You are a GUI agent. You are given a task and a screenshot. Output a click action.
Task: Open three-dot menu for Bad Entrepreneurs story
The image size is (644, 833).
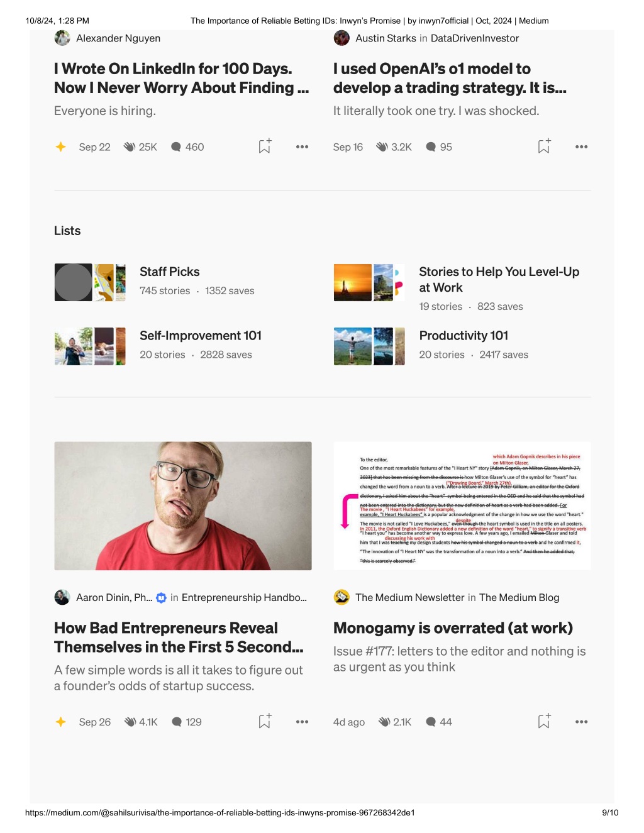tap(302, 722)
